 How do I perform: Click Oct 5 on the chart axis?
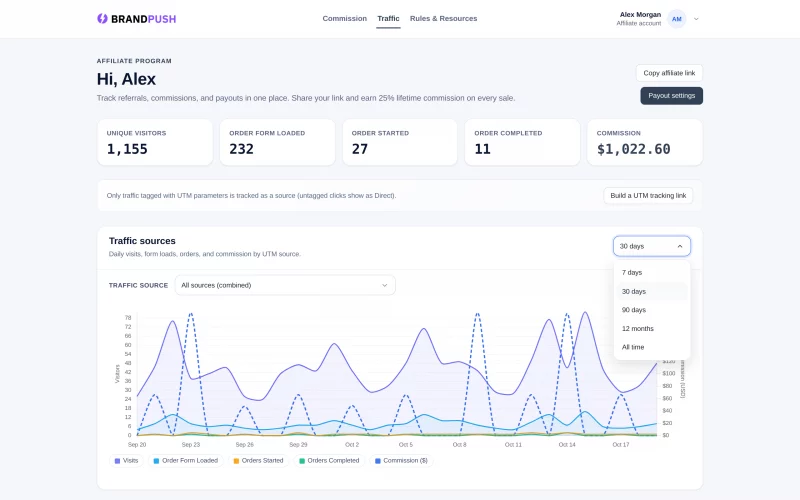[x=406, y=445]
